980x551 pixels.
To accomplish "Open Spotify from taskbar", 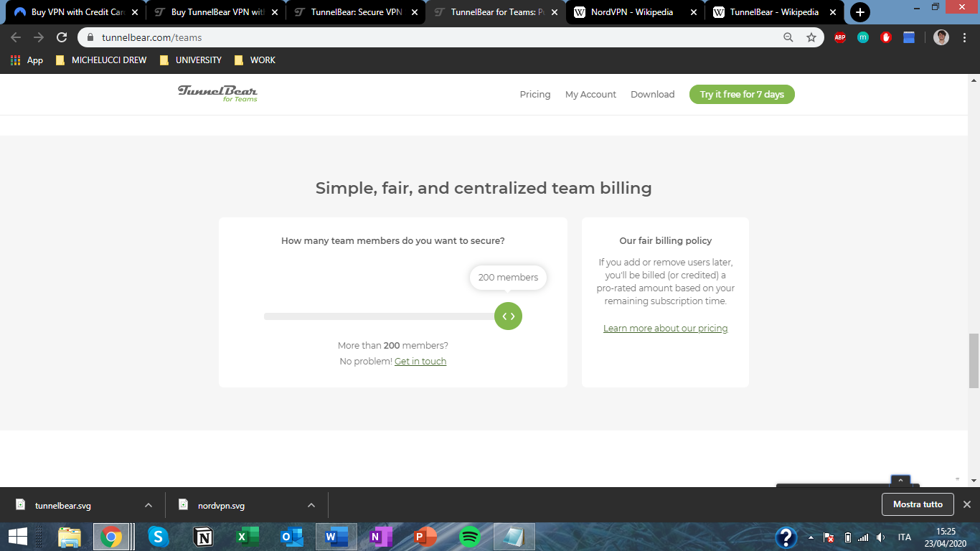I will (x=470, y=537).
